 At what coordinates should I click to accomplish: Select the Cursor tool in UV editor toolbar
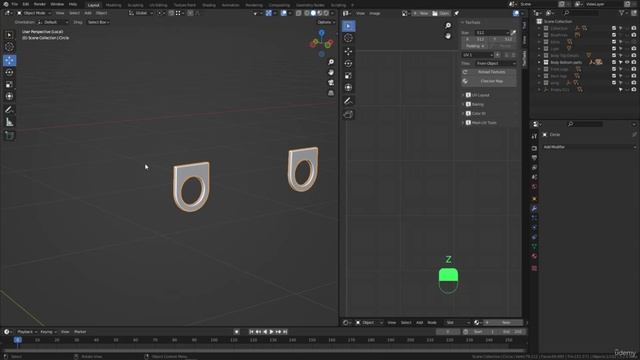click(348, 38)
